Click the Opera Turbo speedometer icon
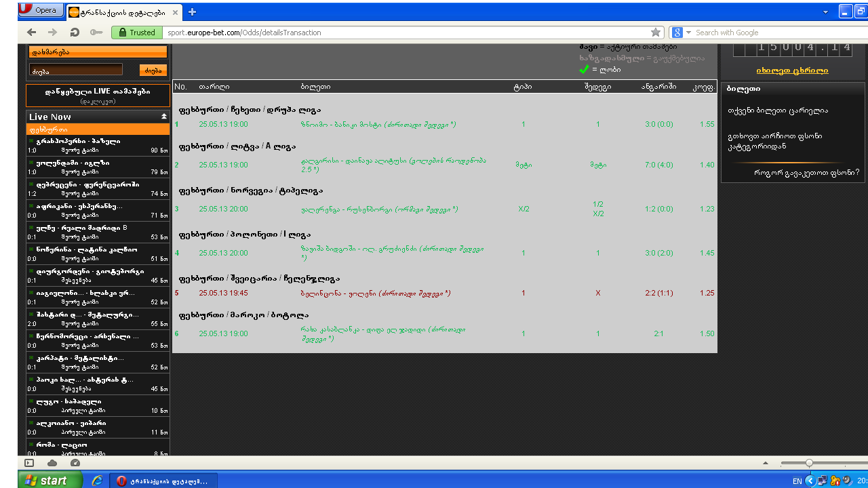868x488 pixels. [75, 463]
